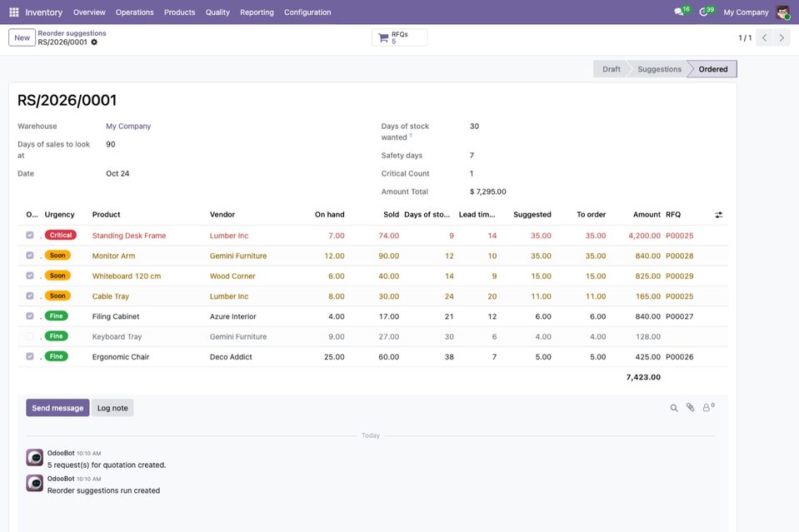Open the followers person icon

(x=708, y=407)
